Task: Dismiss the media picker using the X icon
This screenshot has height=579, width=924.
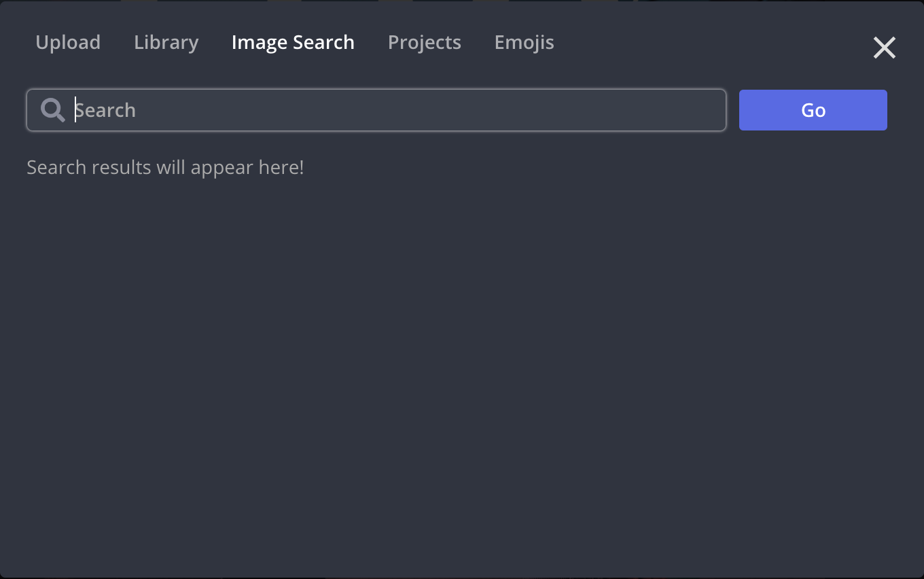Action: (x=884, y=48)
